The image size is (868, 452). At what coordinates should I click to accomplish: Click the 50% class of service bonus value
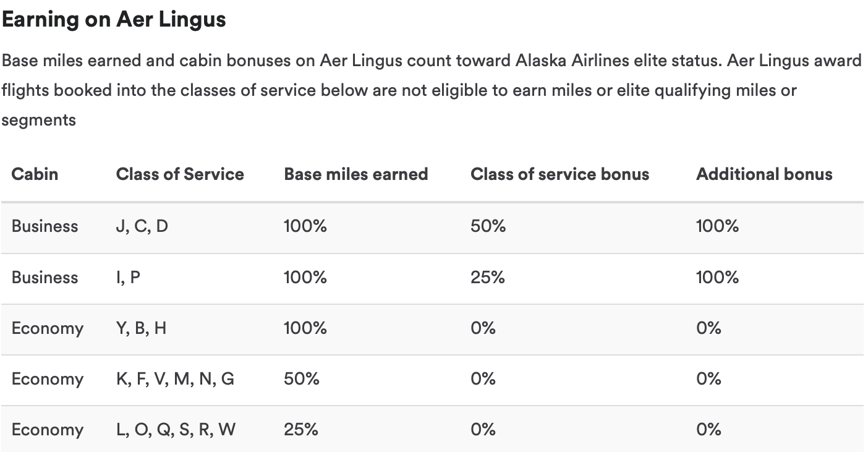(488, 226)
